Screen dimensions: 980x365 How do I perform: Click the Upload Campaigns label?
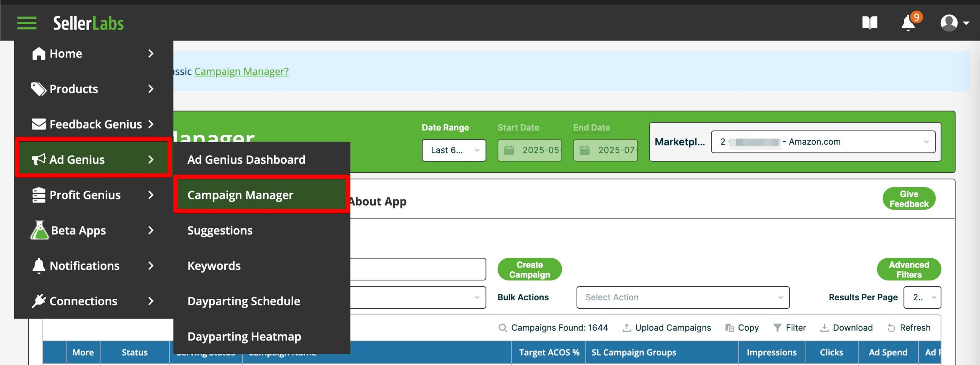pyautogui.click(x=673, y=328)
